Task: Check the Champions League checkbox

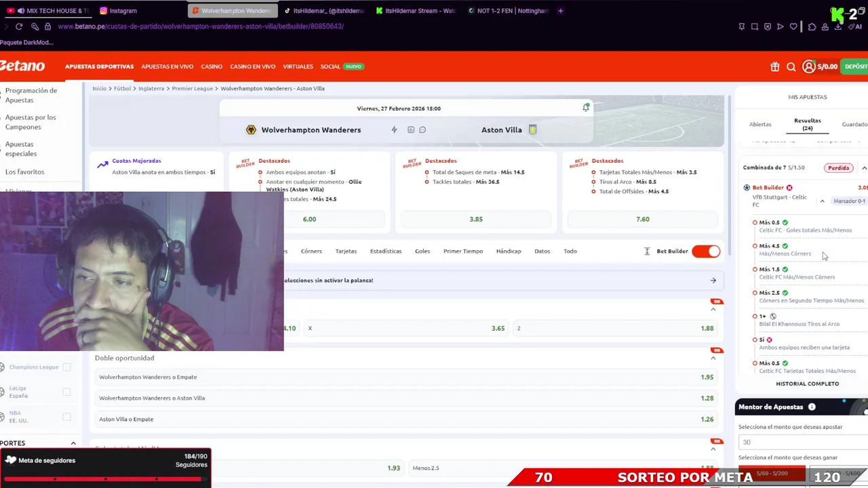Action: click(x=66, y=367)
